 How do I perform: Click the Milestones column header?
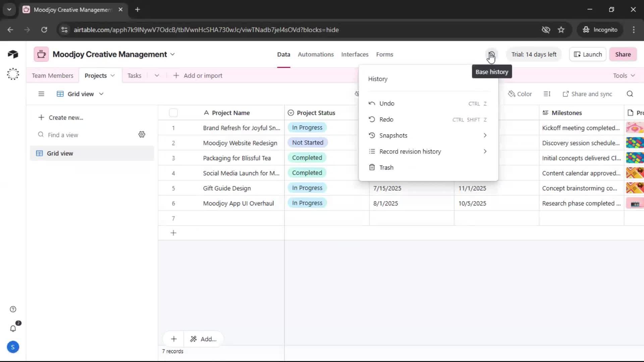(581, 113)
